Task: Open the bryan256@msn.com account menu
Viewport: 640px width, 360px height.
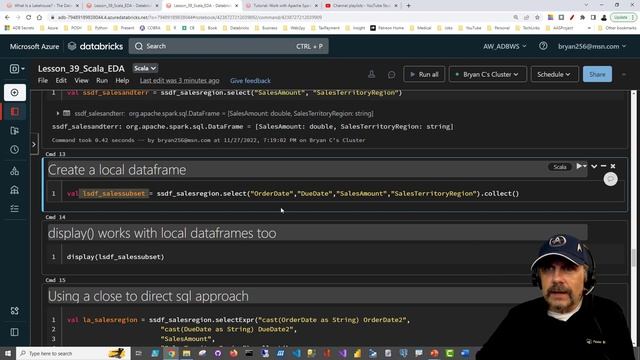Action: click(592, 46)
